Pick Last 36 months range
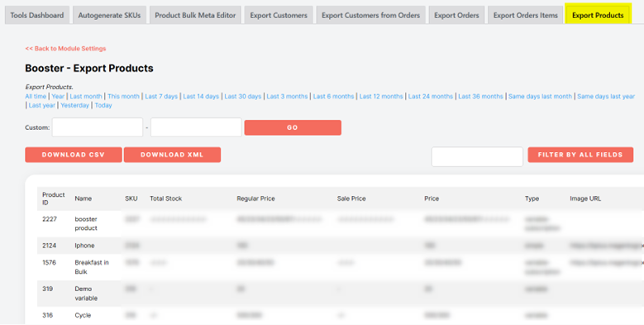 [x=480, y=96]
